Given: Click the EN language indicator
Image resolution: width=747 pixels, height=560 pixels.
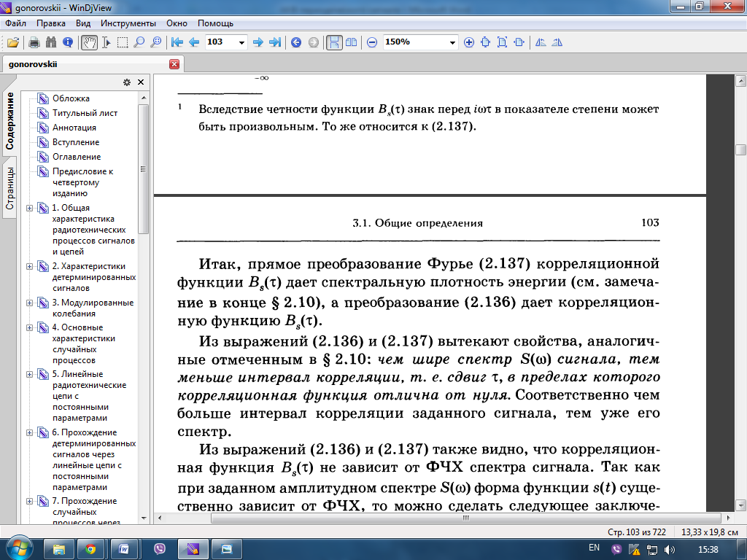Looking at the screenshot, I should (594, 548).
